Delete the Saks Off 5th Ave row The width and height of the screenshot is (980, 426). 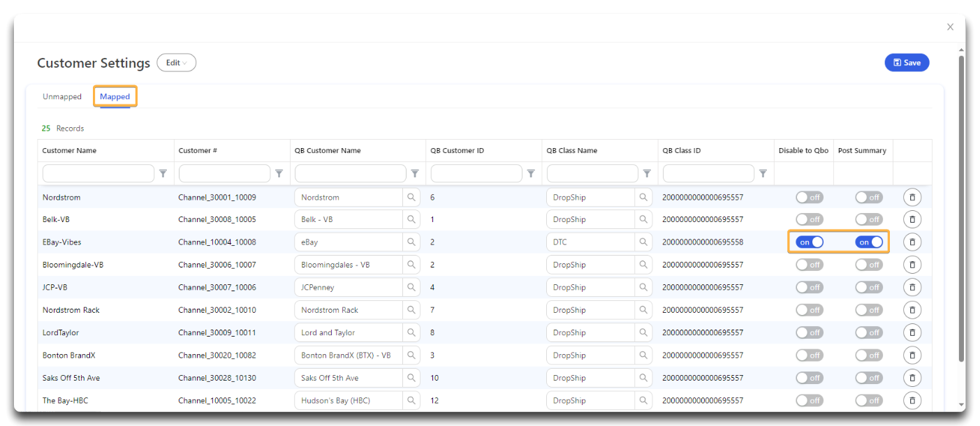tap(912, 378)
